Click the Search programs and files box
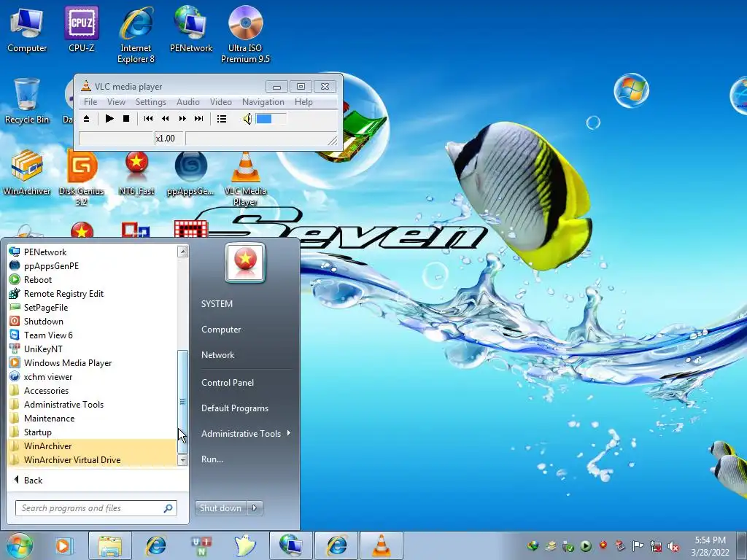Viewport: 747px width, 560px height. (96, 508)
